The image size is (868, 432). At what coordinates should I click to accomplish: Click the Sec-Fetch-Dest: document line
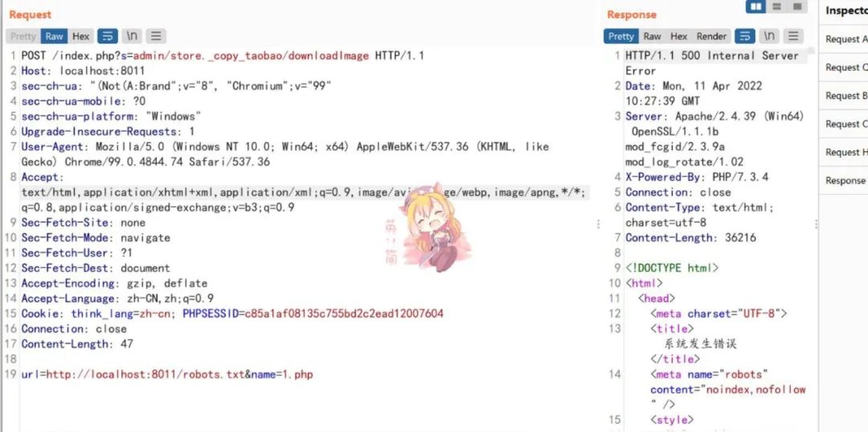coord(95,268)
